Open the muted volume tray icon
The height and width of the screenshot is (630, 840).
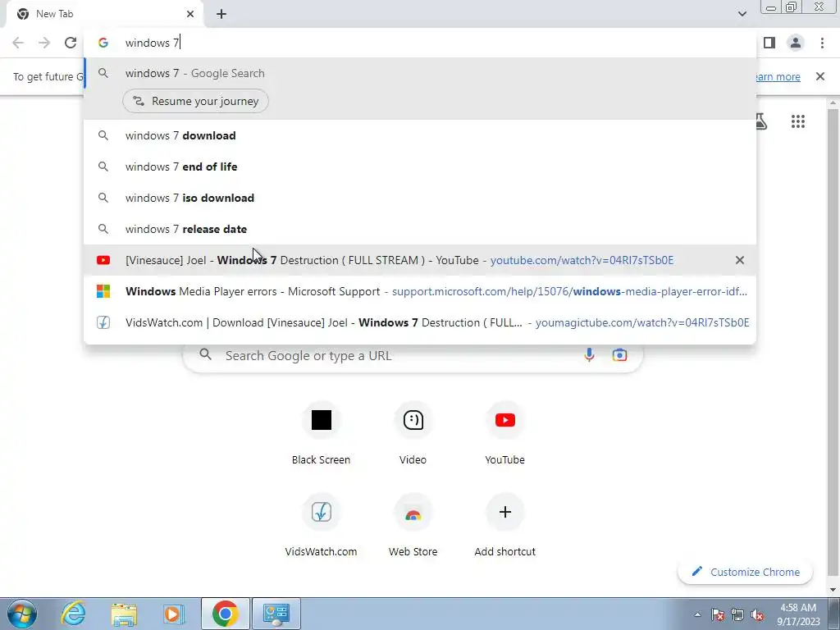[757, 614]
